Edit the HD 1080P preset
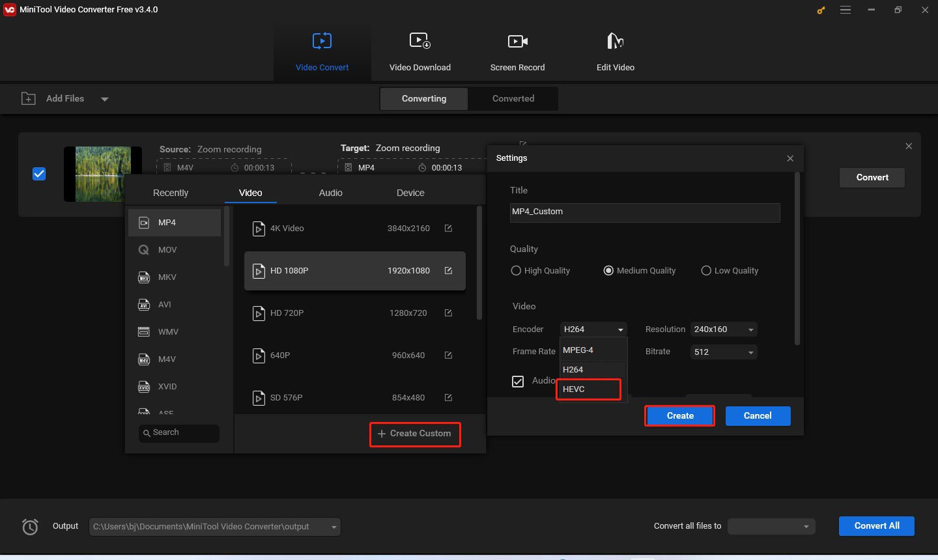The width and height of the screenshot is (938, 560). [448, 270]
